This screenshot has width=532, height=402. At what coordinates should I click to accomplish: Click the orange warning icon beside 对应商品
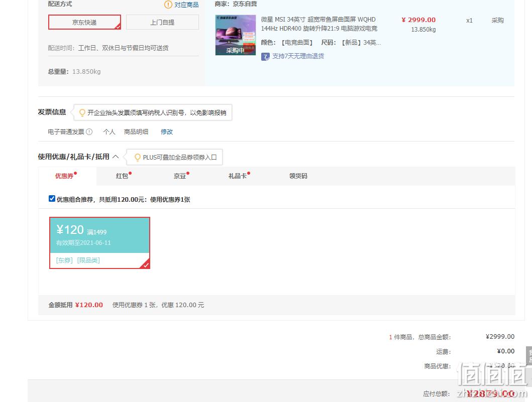pyautogui.click(x=168, y=5)
